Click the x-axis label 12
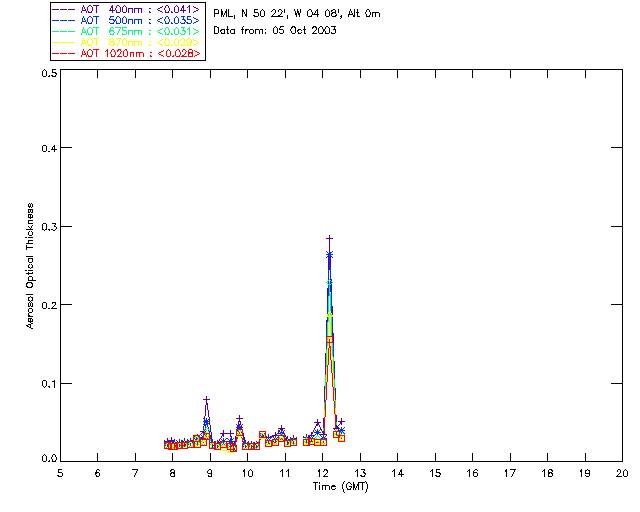Viewport: 640px width, 512px height. [x=322, y=473]
